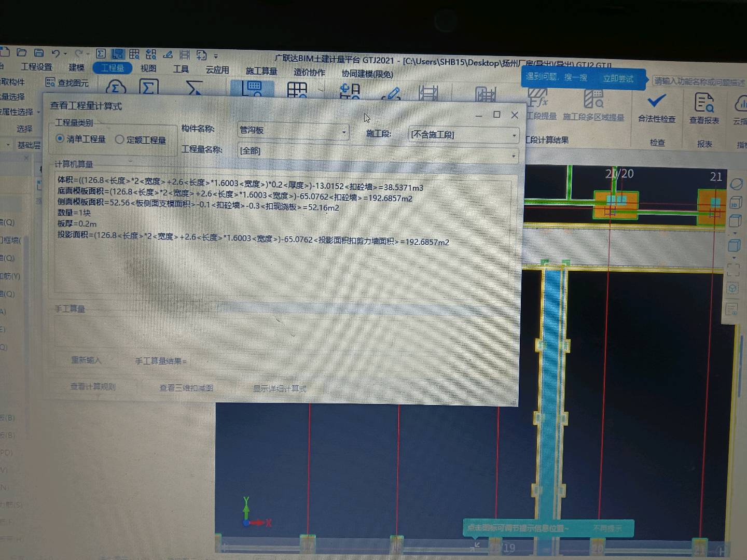Open the 建模 ribbon tab

click(76, 67)
